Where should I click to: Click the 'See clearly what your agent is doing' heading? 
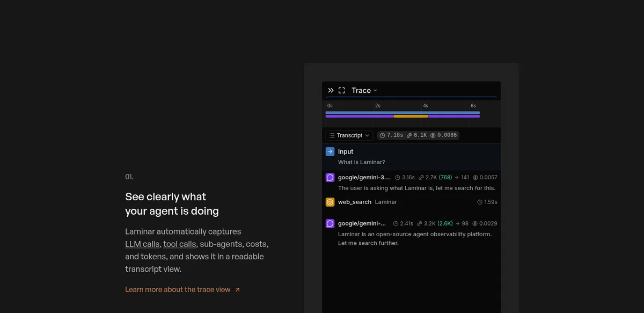(172, 203)
